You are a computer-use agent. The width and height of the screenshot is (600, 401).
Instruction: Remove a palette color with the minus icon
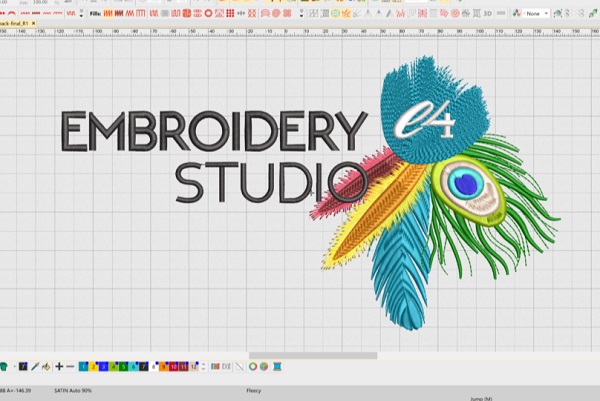(x=70, y=367)
